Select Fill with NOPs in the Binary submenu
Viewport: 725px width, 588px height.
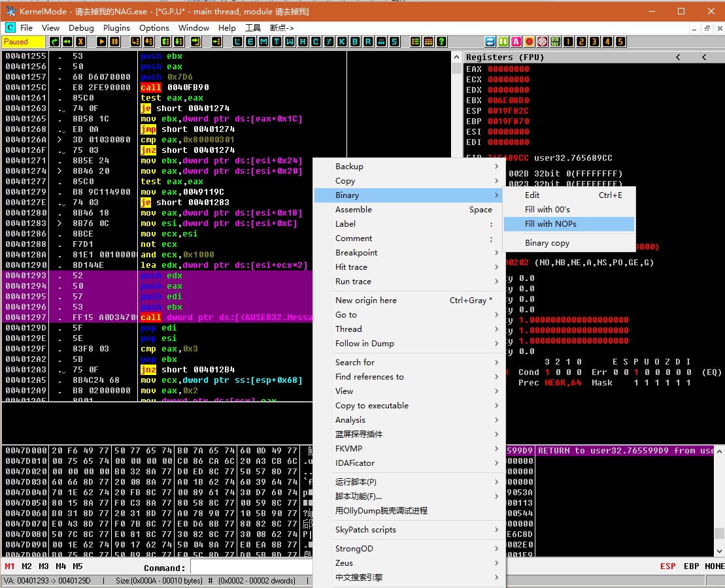pos(569,223)
